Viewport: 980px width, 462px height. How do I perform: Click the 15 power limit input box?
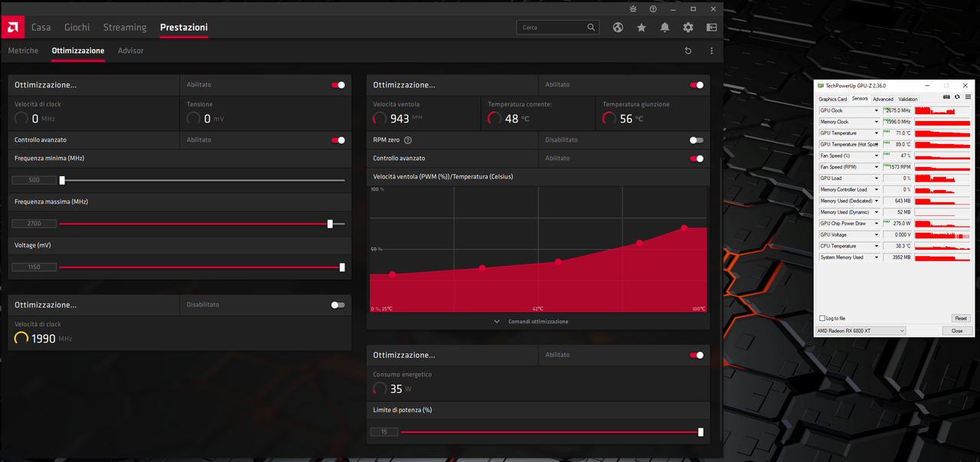(384, 432)
